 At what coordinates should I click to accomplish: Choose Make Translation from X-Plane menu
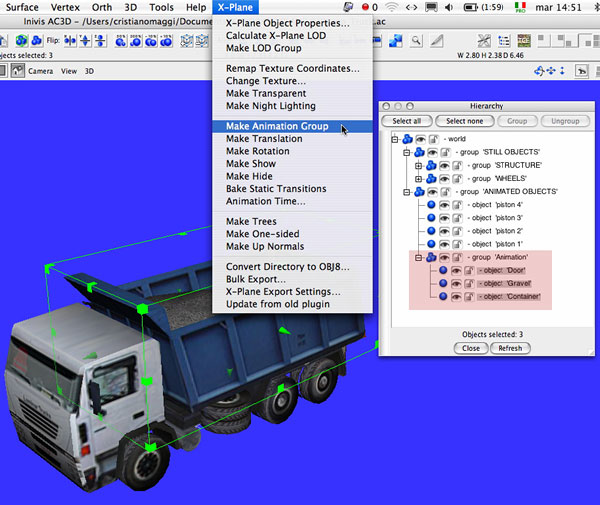pos(292,139)
